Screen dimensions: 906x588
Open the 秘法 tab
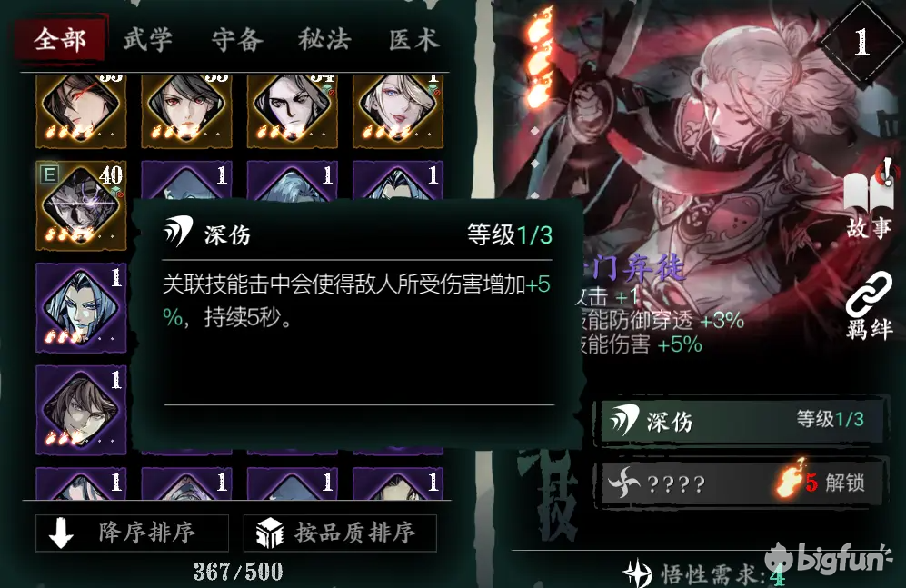click(324, 40)
